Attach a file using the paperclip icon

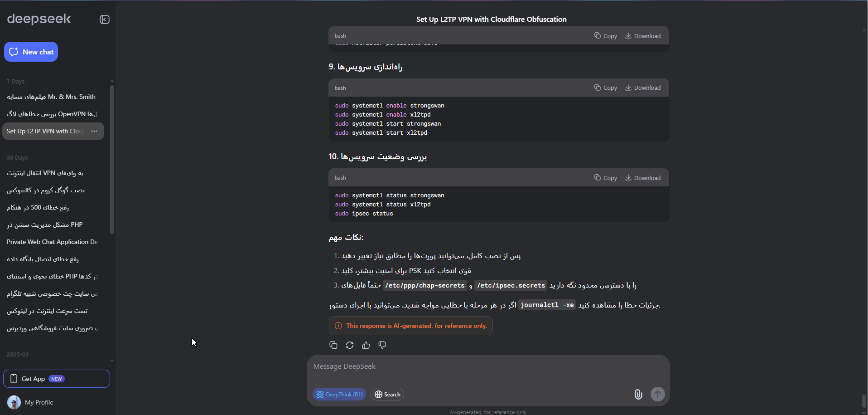click(x=638, y=394)
